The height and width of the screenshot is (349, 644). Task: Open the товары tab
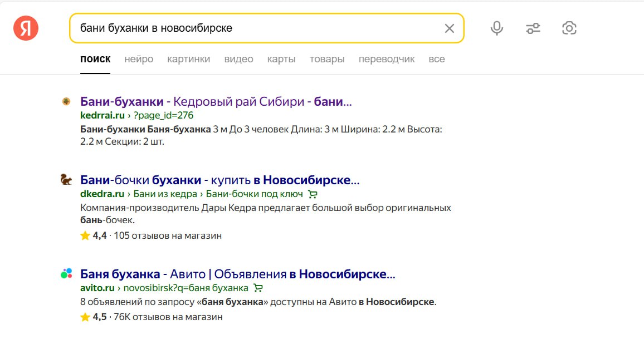[327, 59]
